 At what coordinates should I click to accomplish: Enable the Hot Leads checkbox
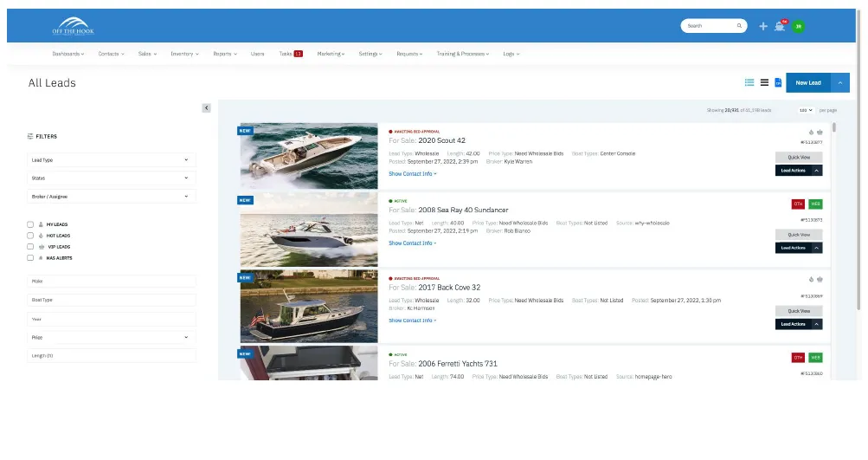click(x=30, y=236)
